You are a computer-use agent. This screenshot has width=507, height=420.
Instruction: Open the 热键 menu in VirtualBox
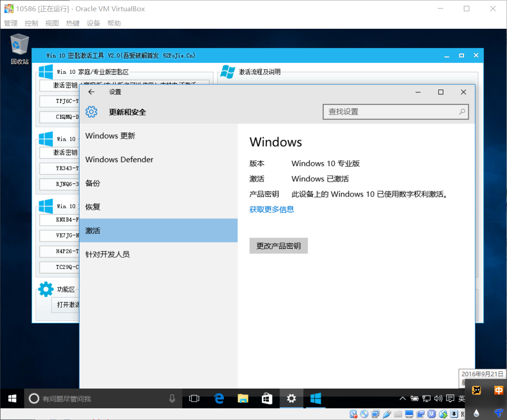(73, 23)
